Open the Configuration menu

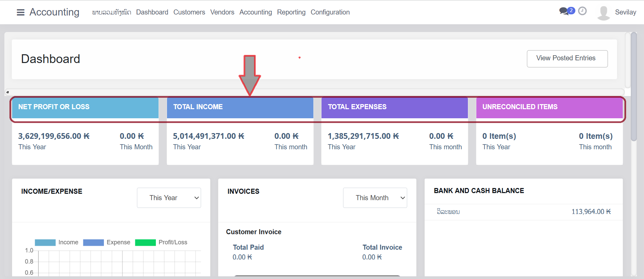(330, 12)
